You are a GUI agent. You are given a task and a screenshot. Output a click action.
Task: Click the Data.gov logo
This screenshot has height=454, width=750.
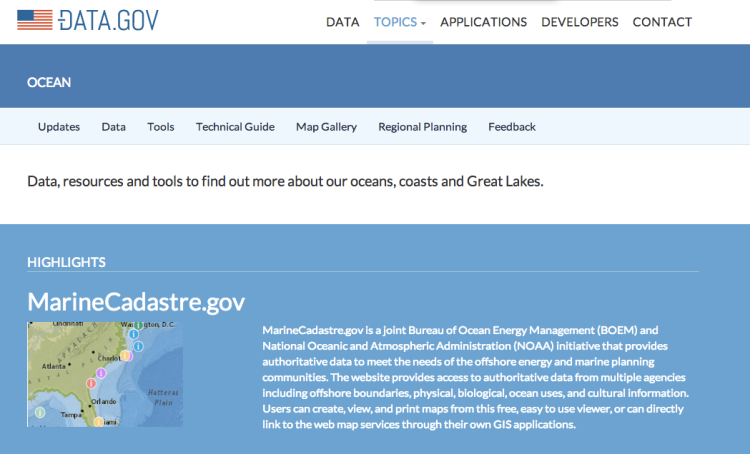click(x=88, y=21)
